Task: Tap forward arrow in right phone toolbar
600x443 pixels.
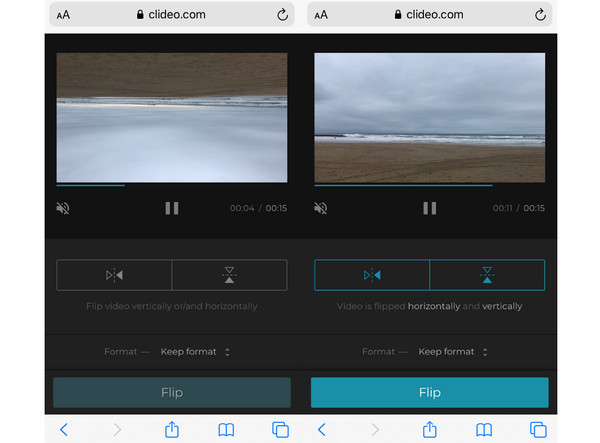Action: [375, 430]
